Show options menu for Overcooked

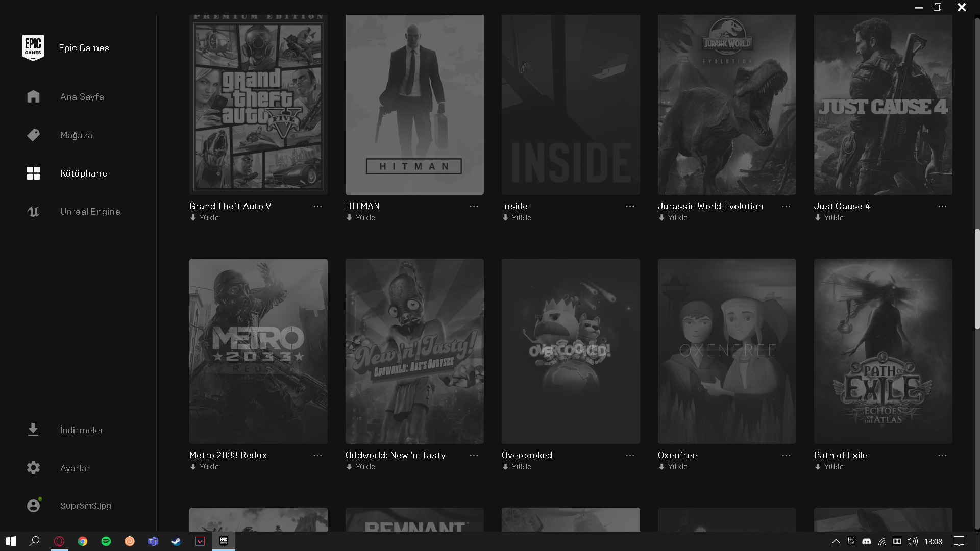coord(630,455)
